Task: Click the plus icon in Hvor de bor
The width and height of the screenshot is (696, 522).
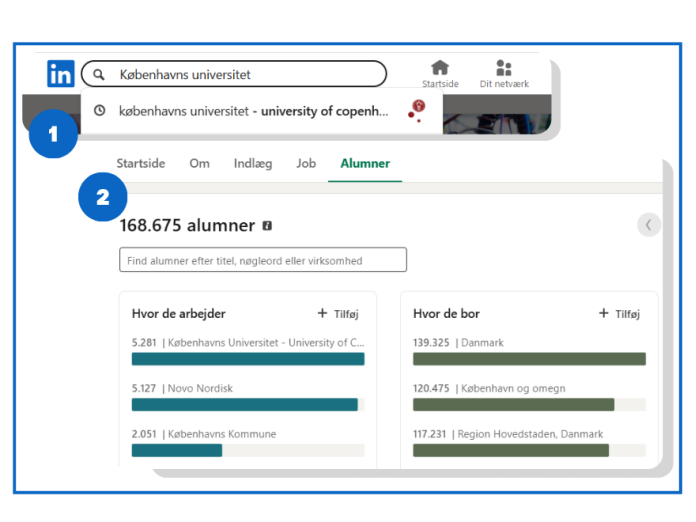Action: point(604,313)
